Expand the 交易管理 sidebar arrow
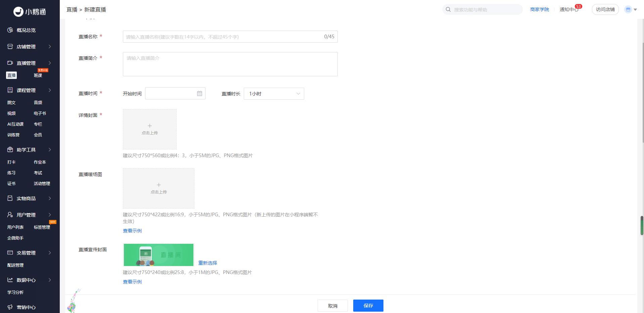The width and height of the screenshot is (644, 313). (50, 253)
